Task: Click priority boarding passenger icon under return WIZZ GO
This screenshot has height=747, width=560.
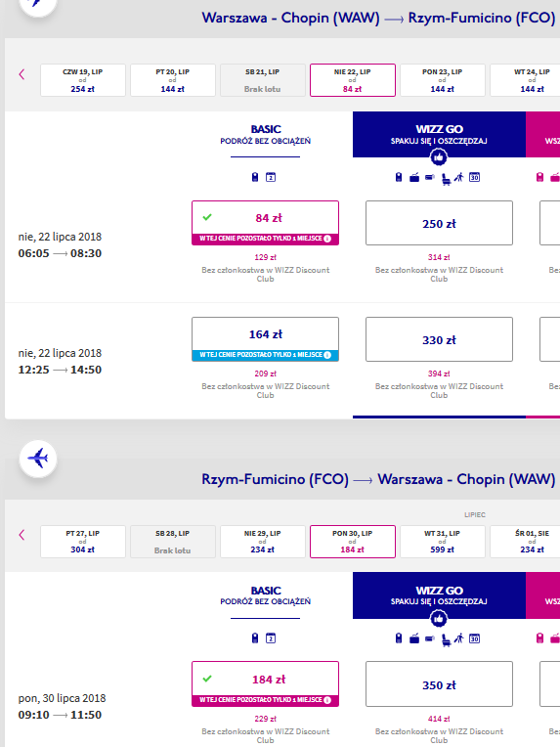Action: pos(458,638)
